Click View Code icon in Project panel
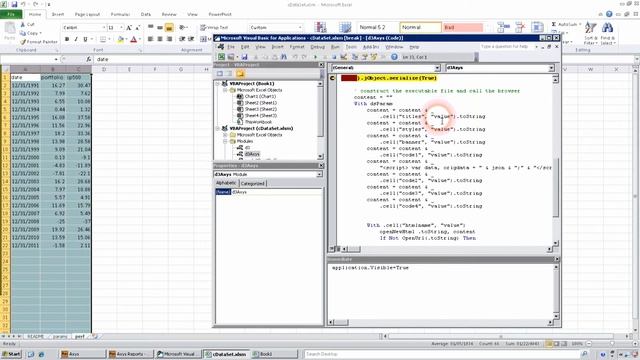640x360 pixels. tap(220, 74)
